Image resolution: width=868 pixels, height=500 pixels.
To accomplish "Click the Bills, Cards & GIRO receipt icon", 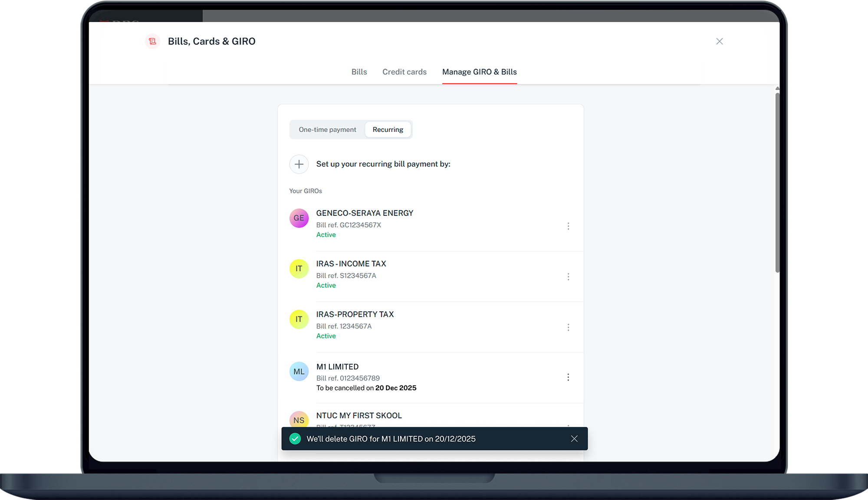I will pyautogui.click(x=152, y=41).
